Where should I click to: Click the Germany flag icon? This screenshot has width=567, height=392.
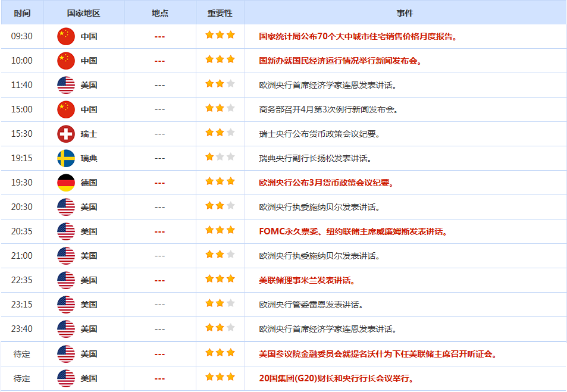66,183
